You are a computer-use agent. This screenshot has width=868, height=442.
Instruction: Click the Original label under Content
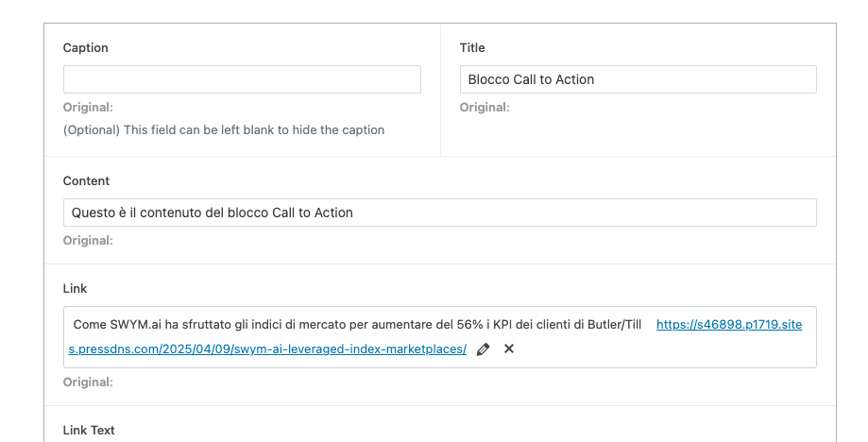tap(88, 241)
